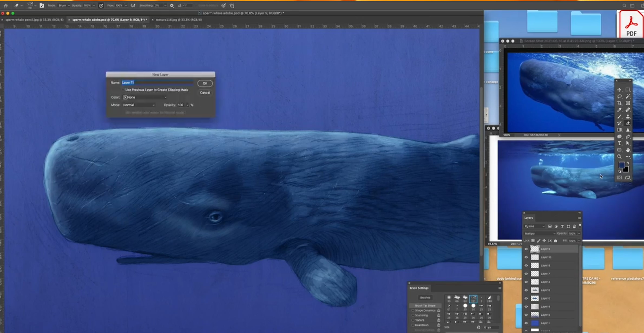Check Use Previous Layer to Create Clipping Mask

123,90
